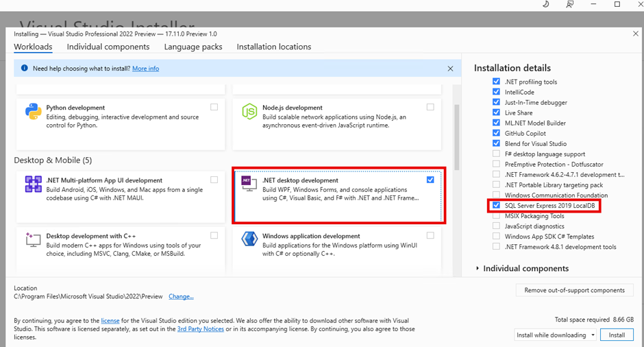Click the .NET MAUI workload icon
The height and width of the screenshot is (347, 644).
point(34,184)
